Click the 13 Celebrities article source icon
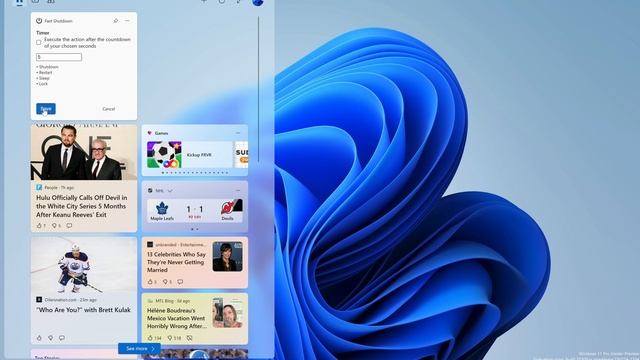The height and width of the screenshot is (360, 640). click(x=150, y=244)
